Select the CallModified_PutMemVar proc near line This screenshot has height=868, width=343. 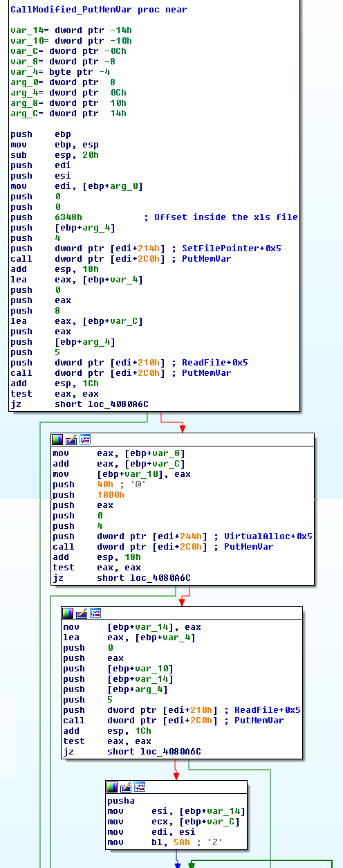click(98, 10)
